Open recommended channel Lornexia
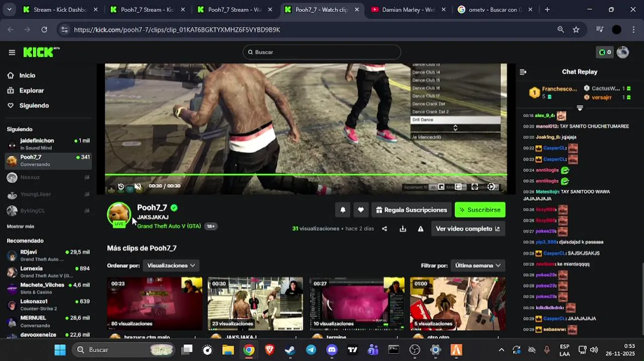Viewport: 644px width, 361px height. pyautogui.click(x=48, y=272)
